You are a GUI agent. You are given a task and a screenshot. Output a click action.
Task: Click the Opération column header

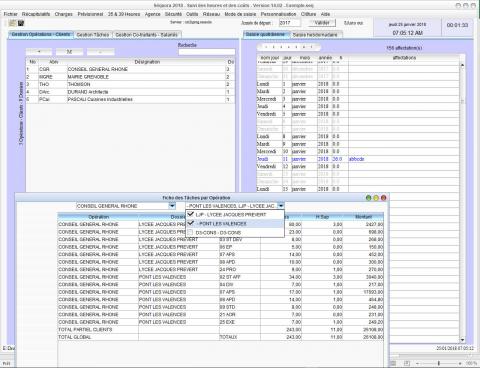(x=98, y=217)
